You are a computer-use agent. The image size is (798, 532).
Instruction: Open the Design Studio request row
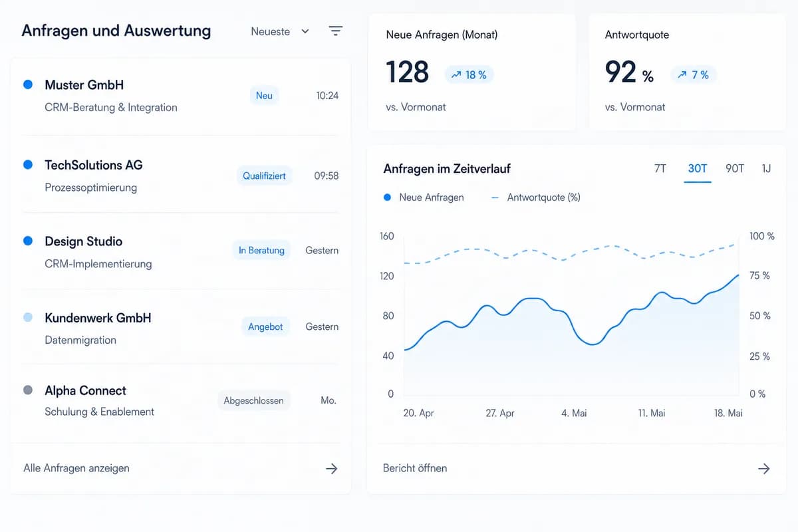pyautogui.click(x=181, y=251)
